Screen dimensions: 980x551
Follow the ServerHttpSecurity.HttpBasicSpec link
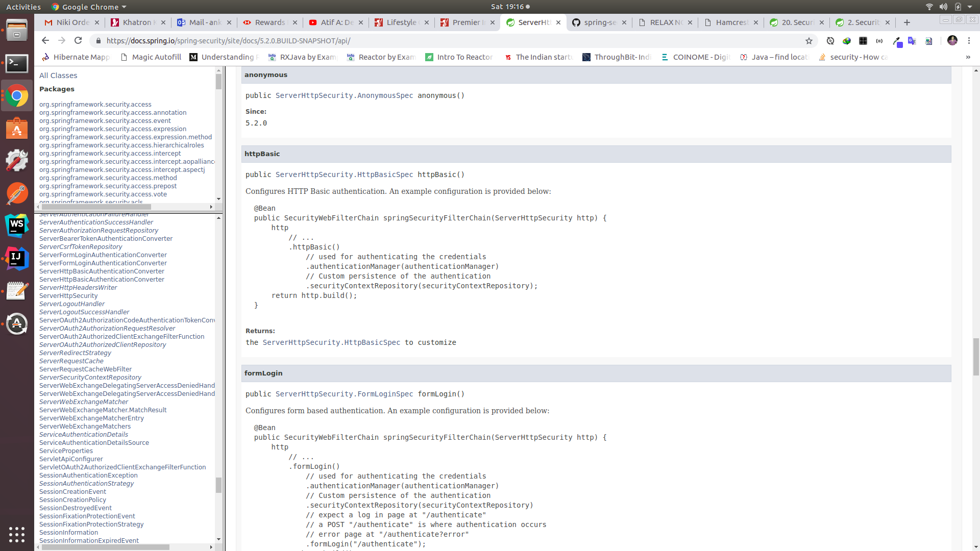331,342
